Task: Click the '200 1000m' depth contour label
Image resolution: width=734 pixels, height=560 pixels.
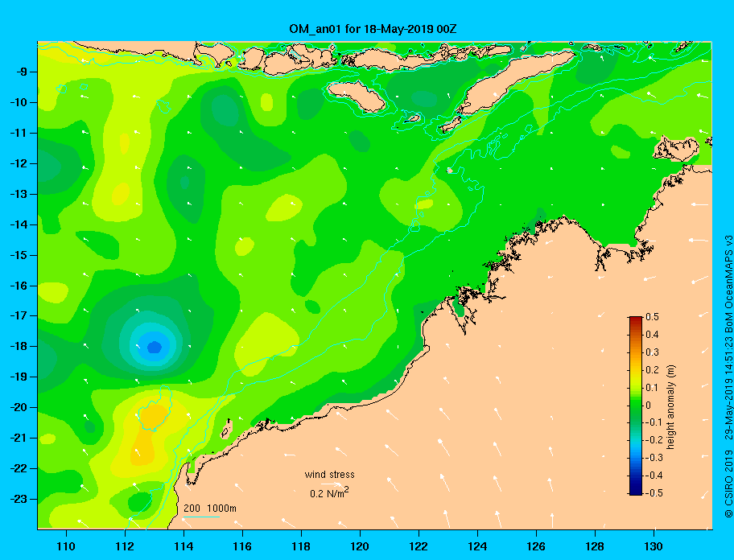Action: (210, 508)
